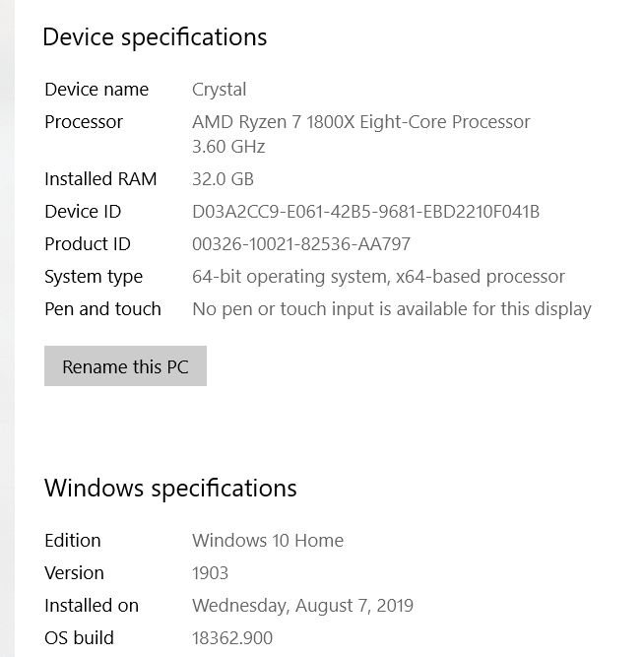
Task: Click the No pen or touch input text
Action: coord(391,309)
